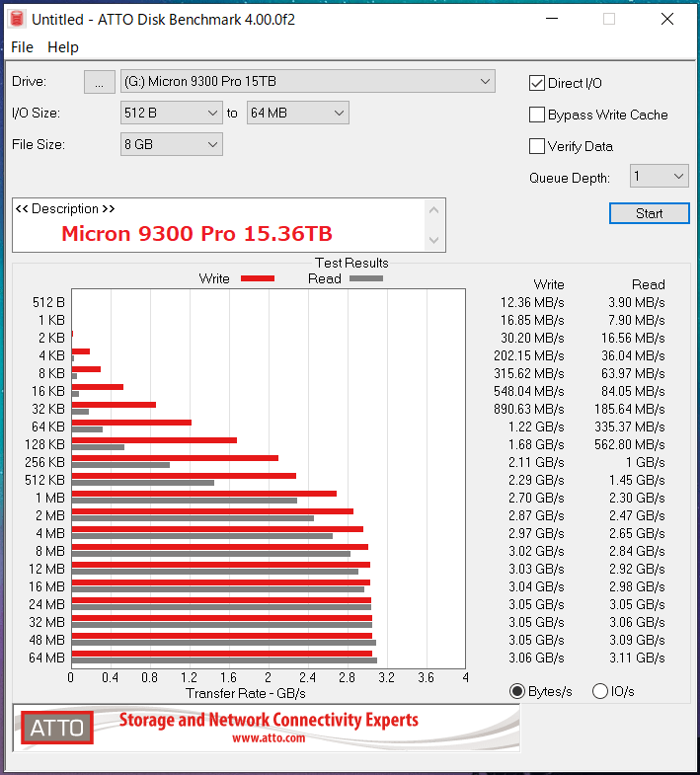Expand the Drive selection dropdown
The image size is (700, 775).
pos(307,81)
